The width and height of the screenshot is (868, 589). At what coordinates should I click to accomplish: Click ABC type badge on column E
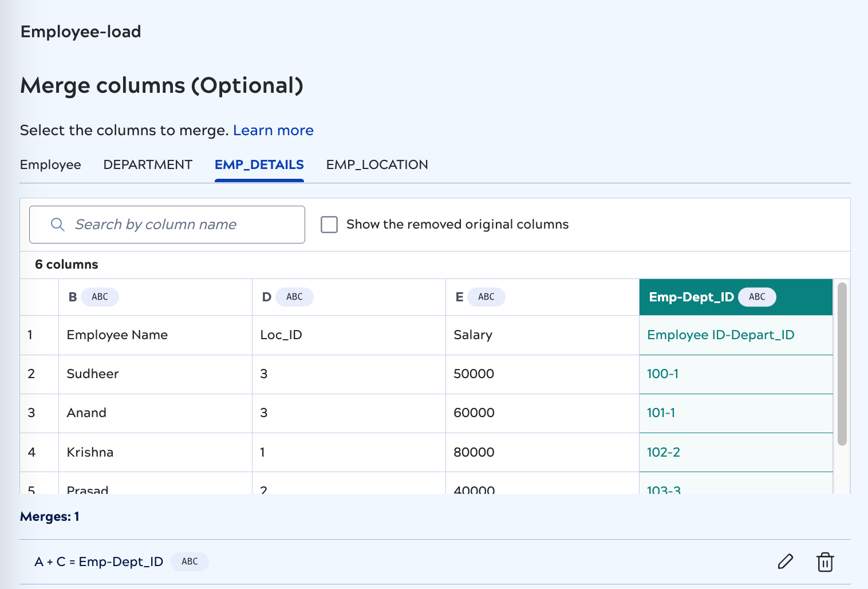tap(486, 297)
